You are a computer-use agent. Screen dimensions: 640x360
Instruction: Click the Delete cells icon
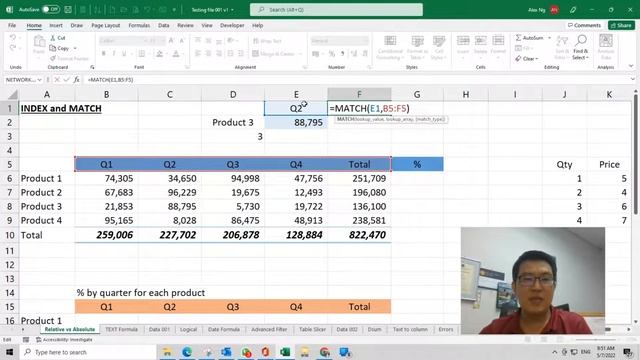(480, 40)
